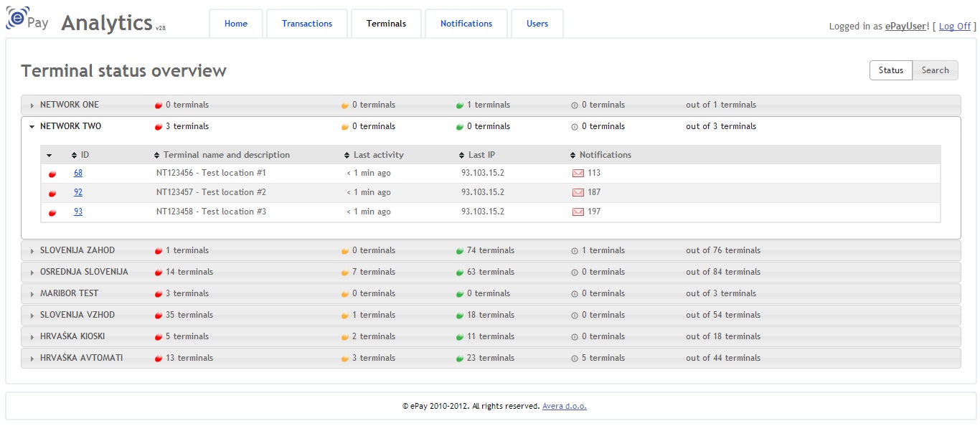Click green online icon in HRVAŠKA KIOSKI row
This screenshot has height=426, width=980.
pyautogui.click(x=460, y=337)
